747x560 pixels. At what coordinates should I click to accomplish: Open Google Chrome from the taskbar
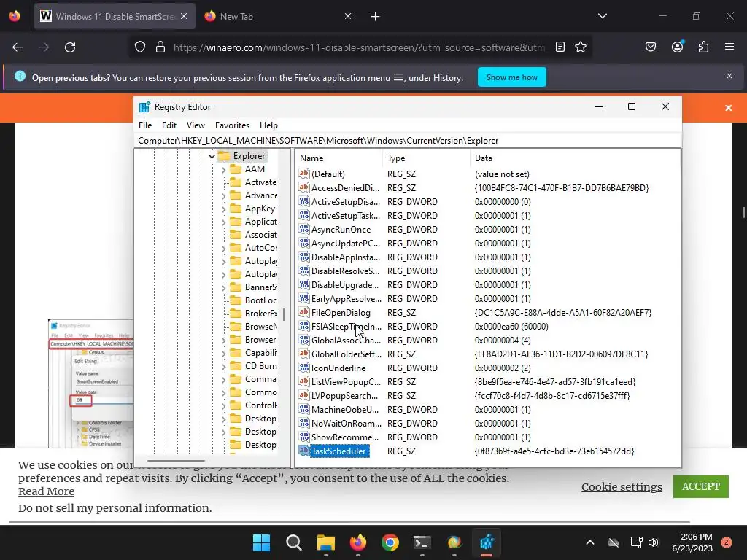coord(390,542)
